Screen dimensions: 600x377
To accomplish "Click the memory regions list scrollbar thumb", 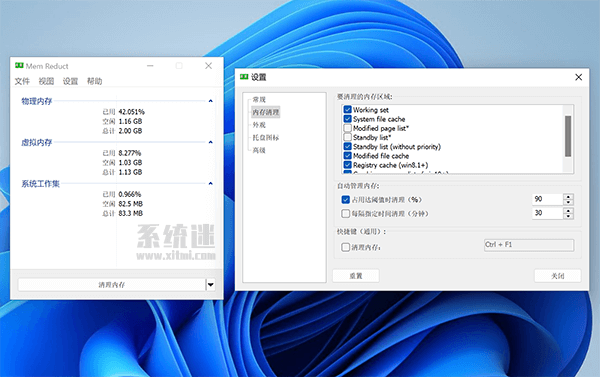I will 568,136.
